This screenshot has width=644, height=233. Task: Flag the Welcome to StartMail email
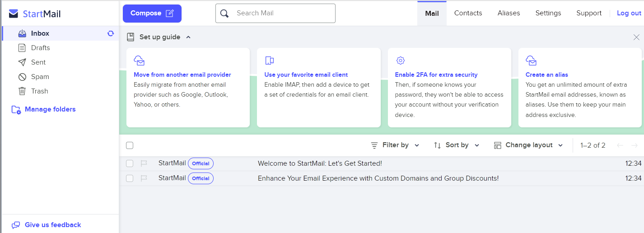coord(144,163)
